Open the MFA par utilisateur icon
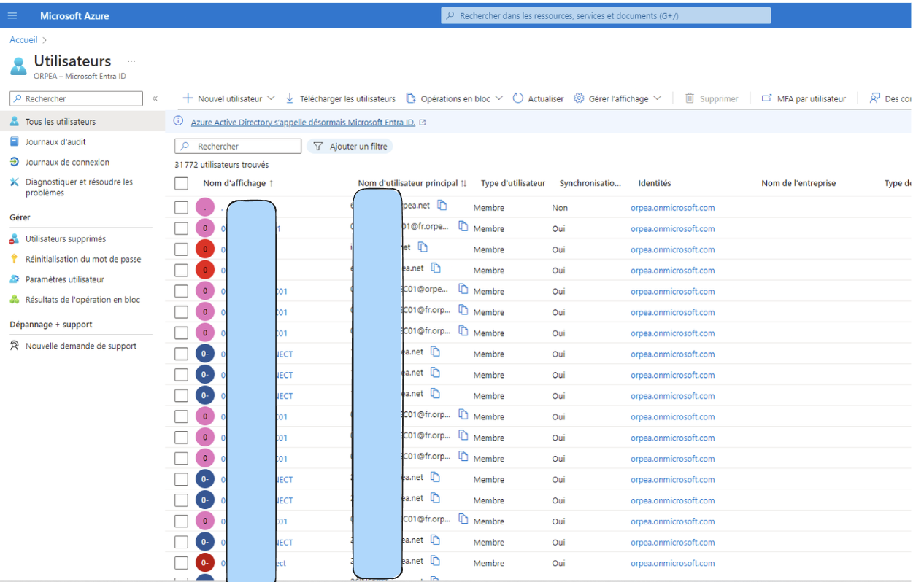Image resolution: width=924 pixels, height=582 pixels. [766, 98]
